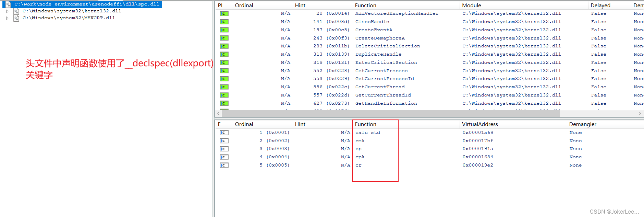Click the export icon beside calc_std
This screenshot has height=217, width=644.
point(224,133)
